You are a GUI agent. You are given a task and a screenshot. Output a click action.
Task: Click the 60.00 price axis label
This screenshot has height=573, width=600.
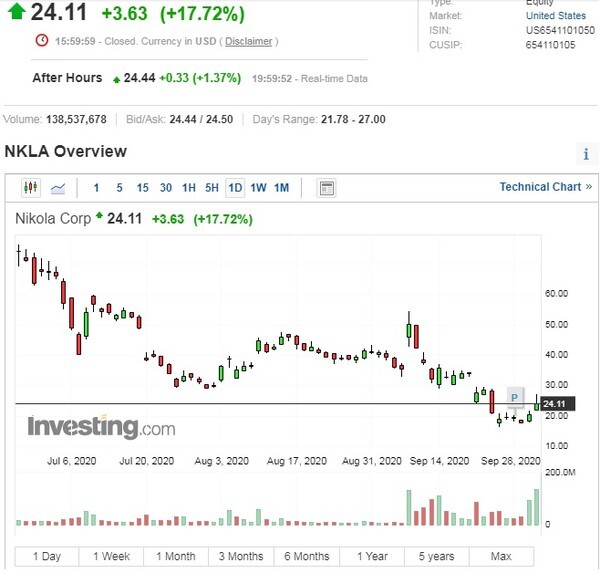point(556,294)
